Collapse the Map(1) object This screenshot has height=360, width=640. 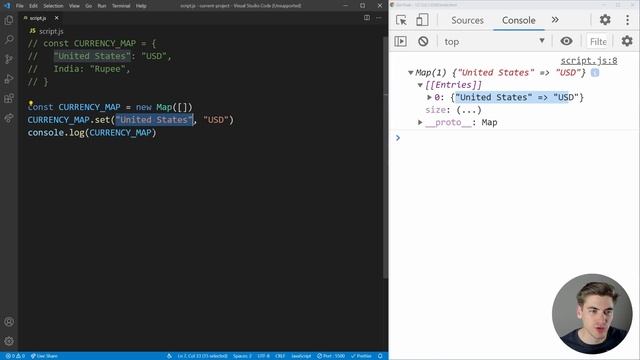pos(410,73)
